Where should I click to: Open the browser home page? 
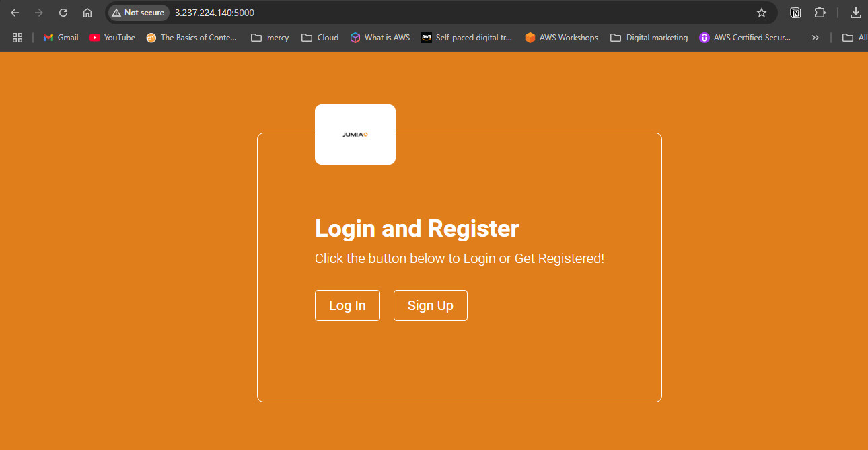[x=87, y=13]
